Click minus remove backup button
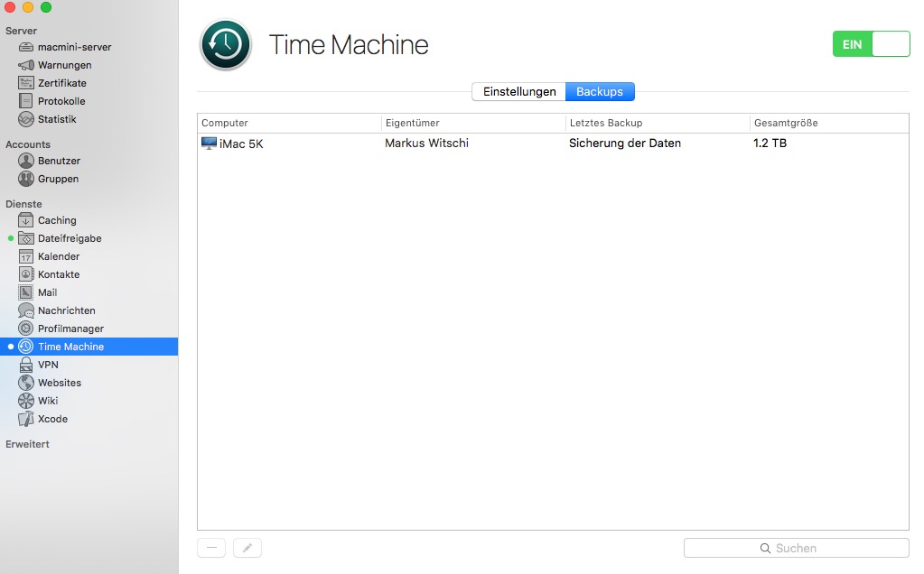924x574 pixels. (x=211, y=548)
